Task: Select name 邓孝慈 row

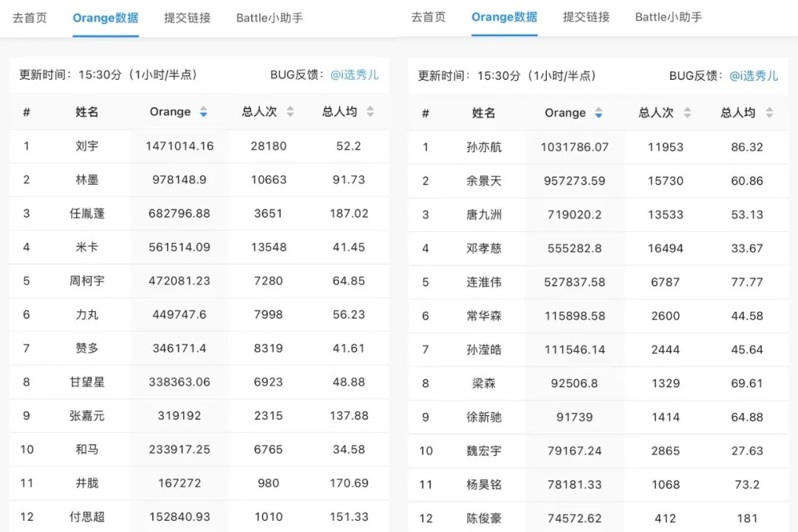Action: (x=484, y=248)
